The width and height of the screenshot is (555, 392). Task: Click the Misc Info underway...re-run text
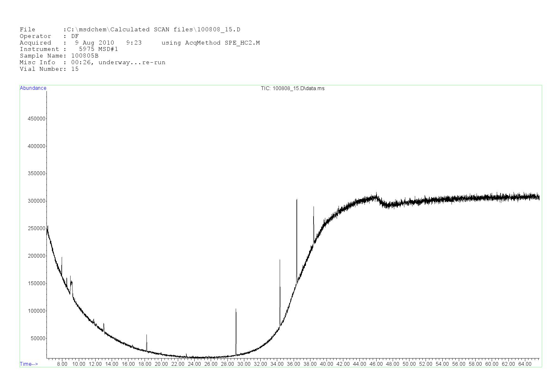[132, 63]
